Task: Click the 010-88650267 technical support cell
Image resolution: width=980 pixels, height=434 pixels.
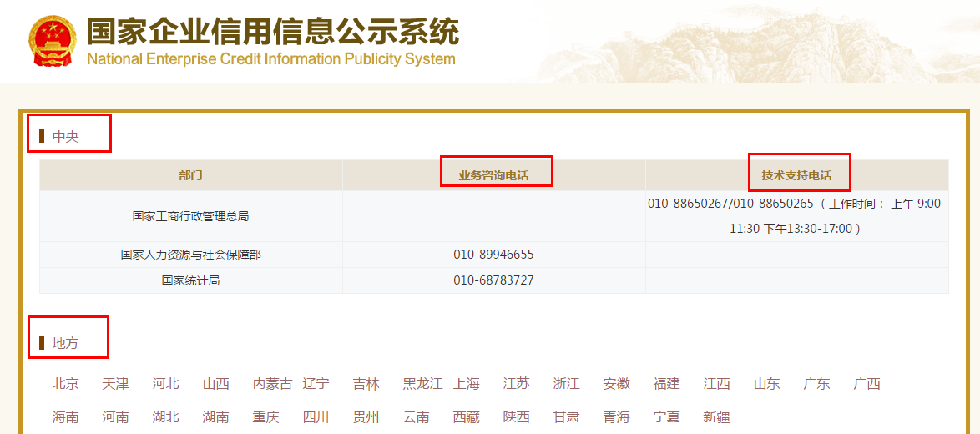Action: [797, 216]
